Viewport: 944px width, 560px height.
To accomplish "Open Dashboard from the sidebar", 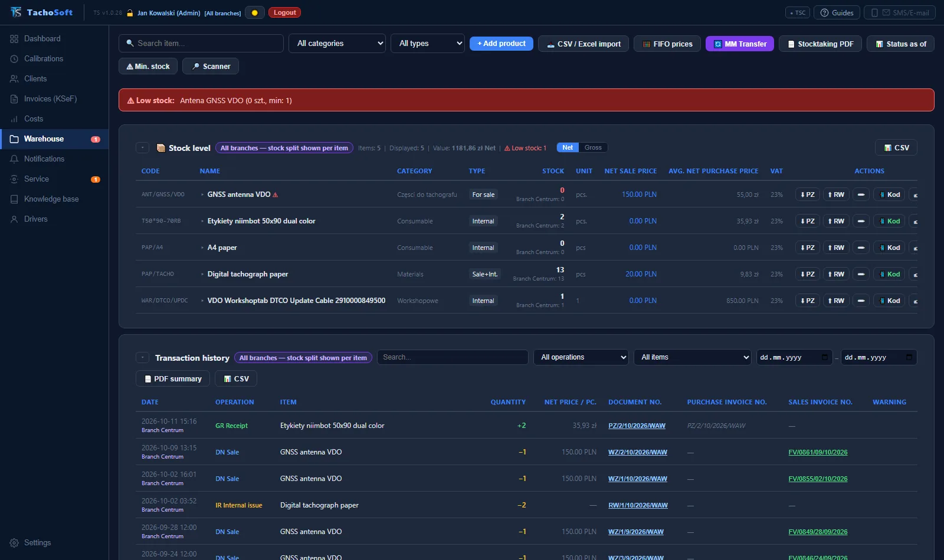I will 42,38.
